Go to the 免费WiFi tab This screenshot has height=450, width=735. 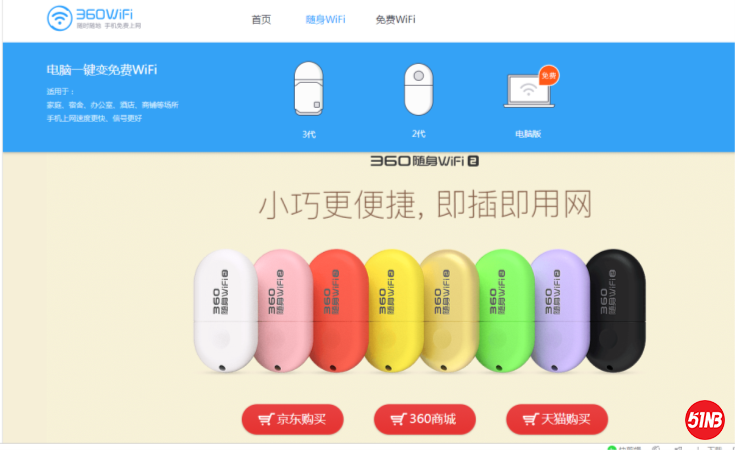(395, 20)
